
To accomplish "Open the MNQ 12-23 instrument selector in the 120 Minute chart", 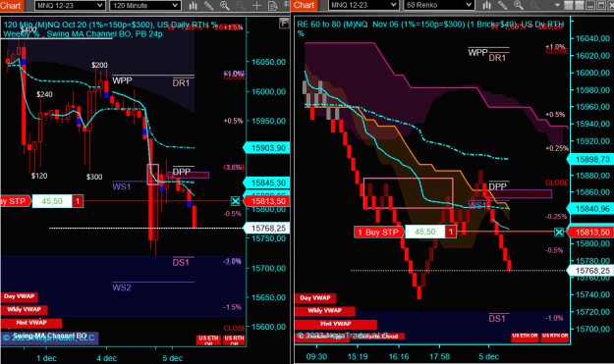I will pos(70,6).
